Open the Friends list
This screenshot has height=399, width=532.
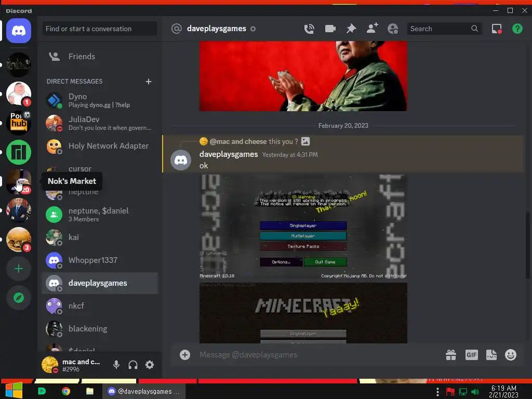point(100,56)
